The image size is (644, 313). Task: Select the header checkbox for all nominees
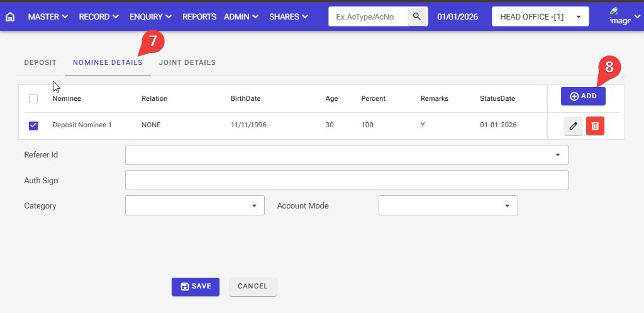(33, 99)
